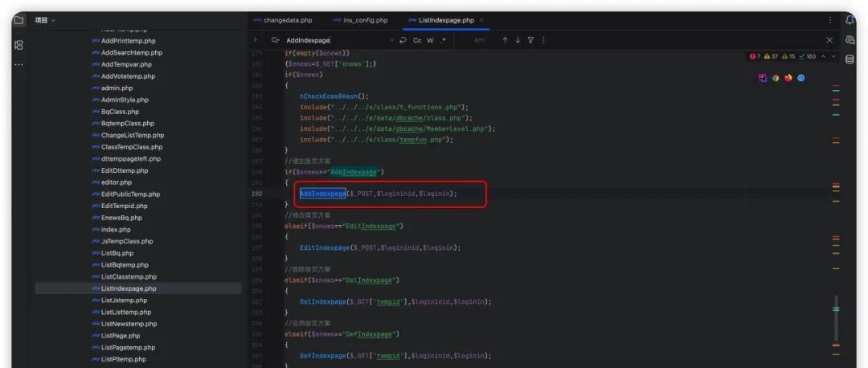This screenshot has height=368, width=868.
Task: Open file in Safari browser icon
Action: [x=800, y=78]
